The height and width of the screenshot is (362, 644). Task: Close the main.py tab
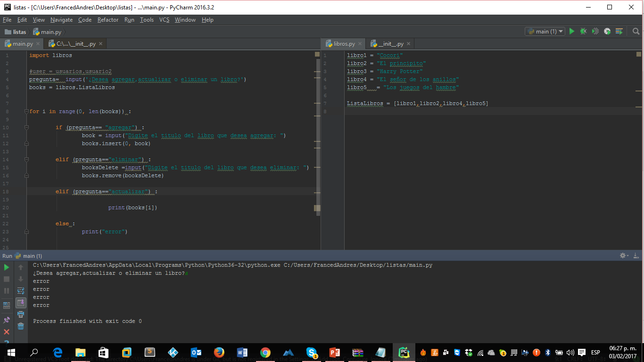pos(38,44)
